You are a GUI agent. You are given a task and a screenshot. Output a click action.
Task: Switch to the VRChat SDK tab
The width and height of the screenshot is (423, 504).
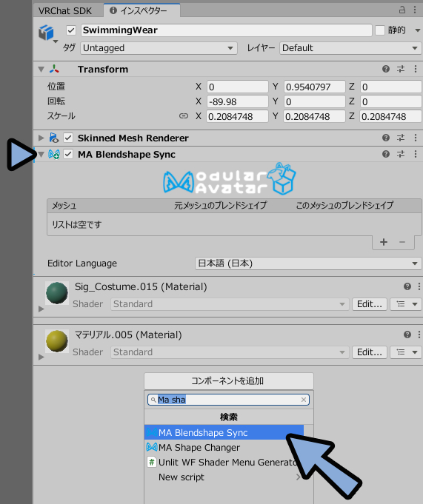tap(65, 11)
